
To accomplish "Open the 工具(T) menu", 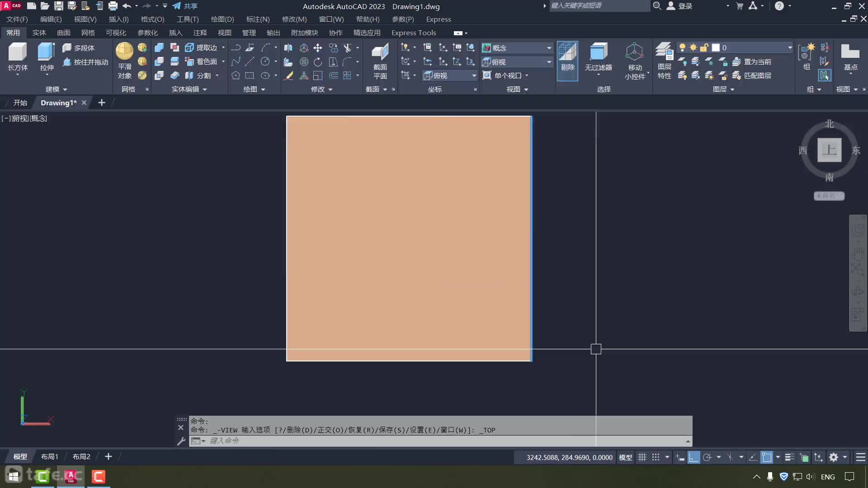I will click(188, 19).
